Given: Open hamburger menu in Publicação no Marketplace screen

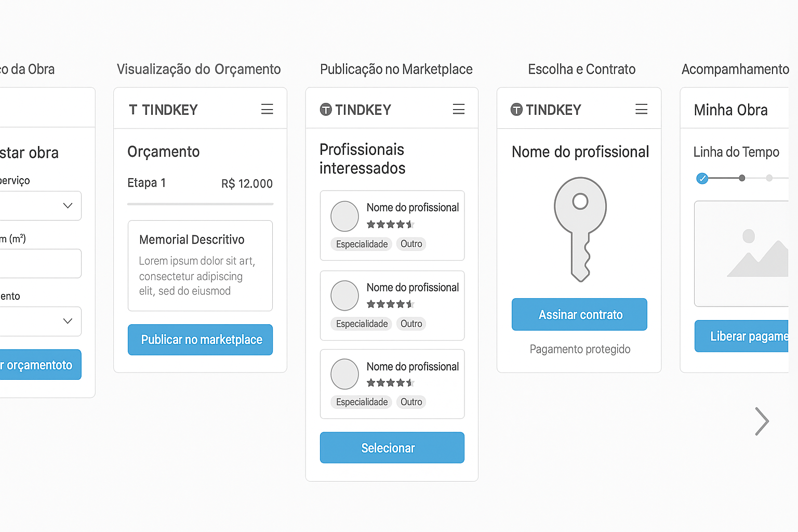Looking at the screenshot, I should (x=459, y=109).
